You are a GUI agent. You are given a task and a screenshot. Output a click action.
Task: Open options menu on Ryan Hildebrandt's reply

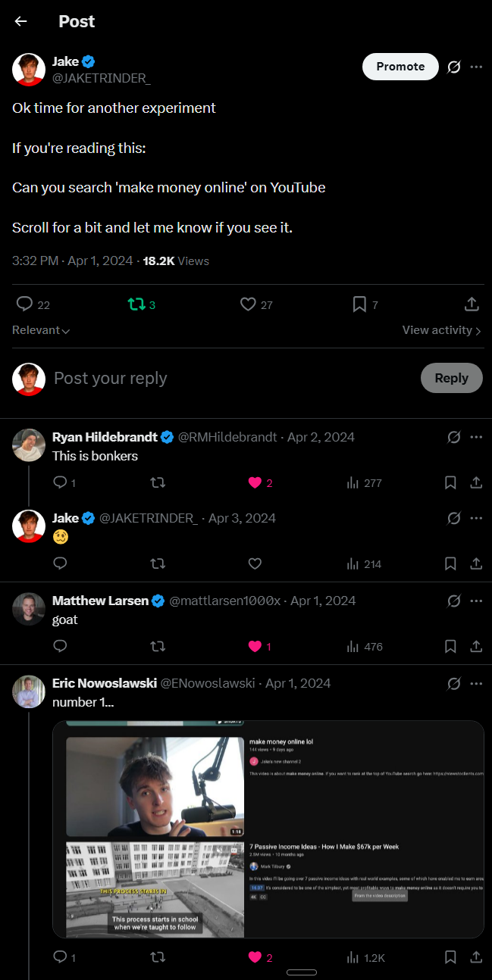477,436
